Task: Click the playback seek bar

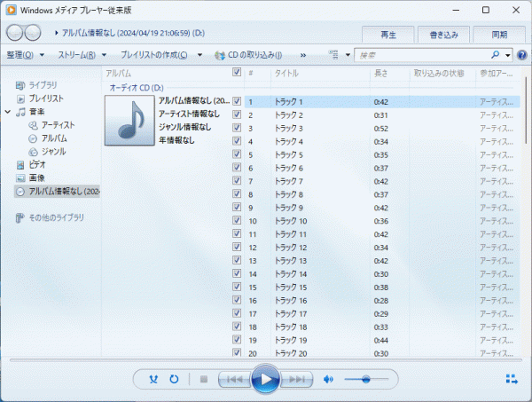Action: coord(266,360)
